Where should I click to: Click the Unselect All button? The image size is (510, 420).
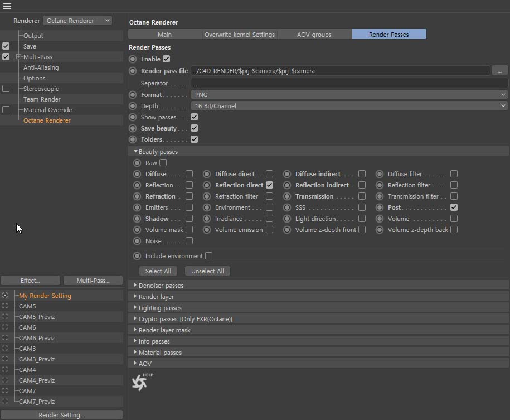click(207, 271)
